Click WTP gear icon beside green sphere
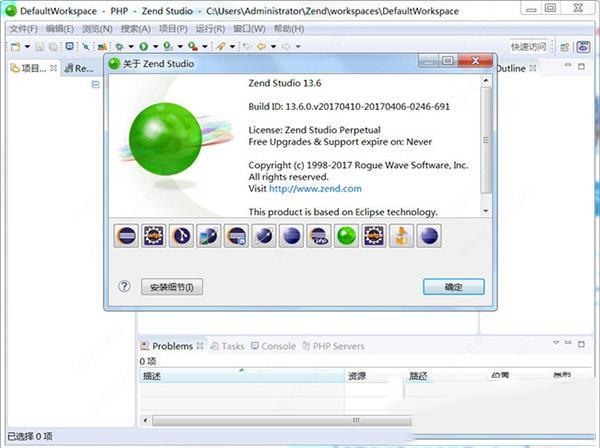The width and height of the screenshot is (600, 448). pos(374,236)
